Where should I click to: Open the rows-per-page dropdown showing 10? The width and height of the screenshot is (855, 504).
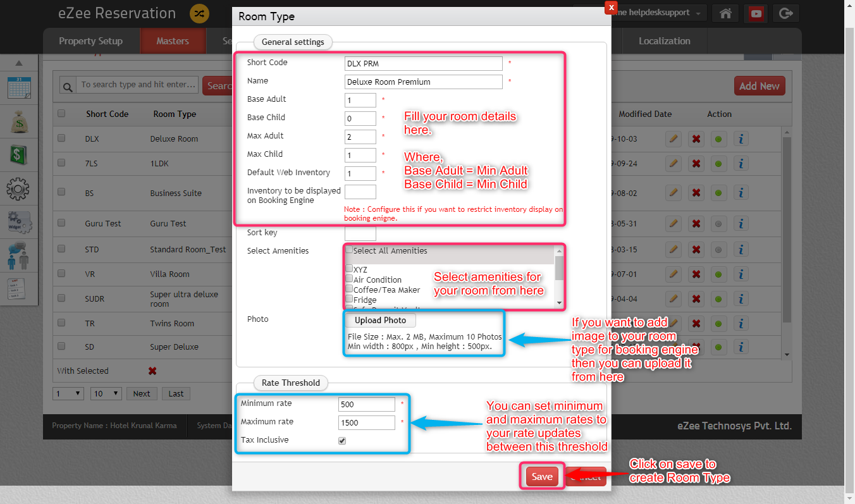(106, 393)
